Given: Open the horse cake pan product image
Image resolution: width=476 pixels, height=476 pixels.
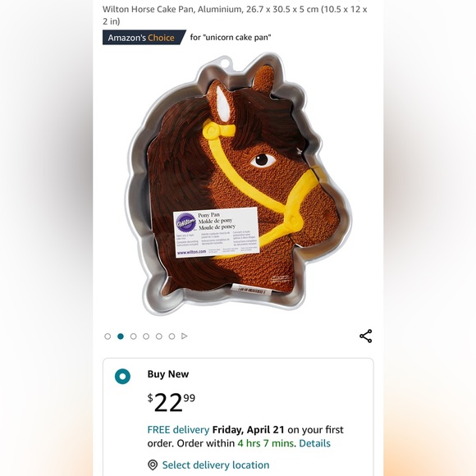Looking at the screenshot, I should [x=238, y=184].
